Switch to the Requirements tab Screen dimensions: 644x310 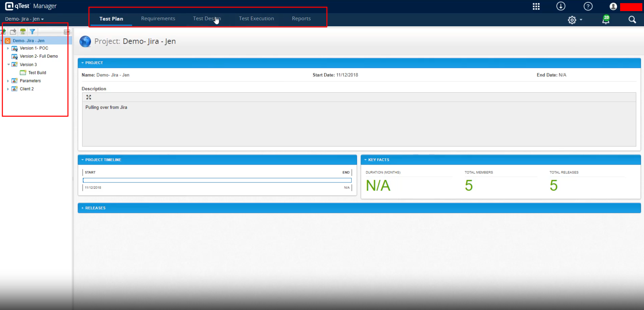coord(158,19)
